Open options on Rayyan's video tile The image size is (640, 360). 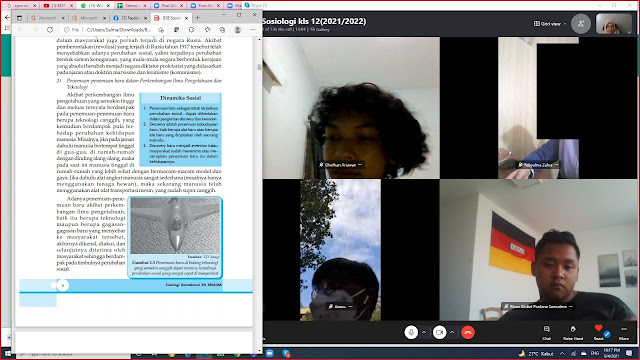[x=556, y=165]
